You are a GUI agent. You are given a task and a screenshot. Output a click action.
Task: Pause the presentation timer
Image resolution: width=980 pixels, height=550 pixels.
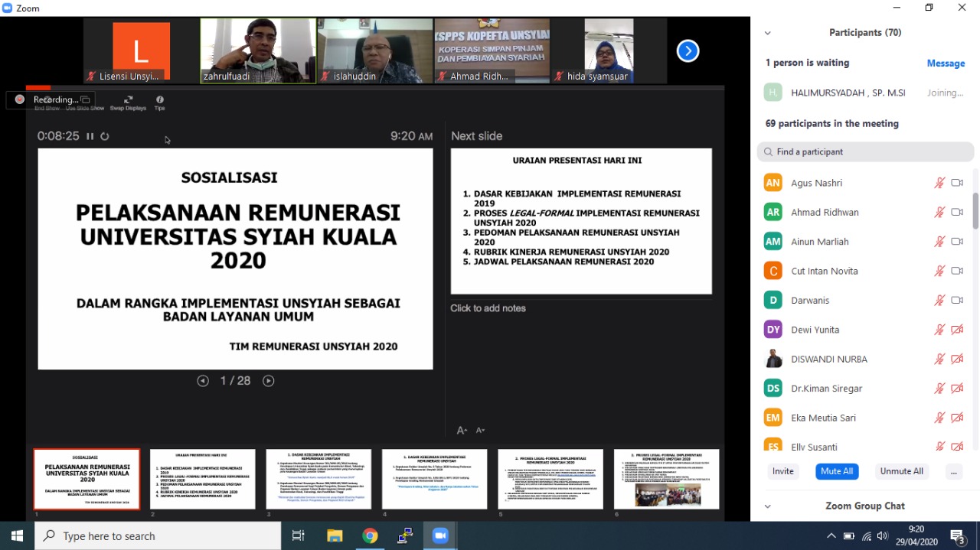pos(90,136)
